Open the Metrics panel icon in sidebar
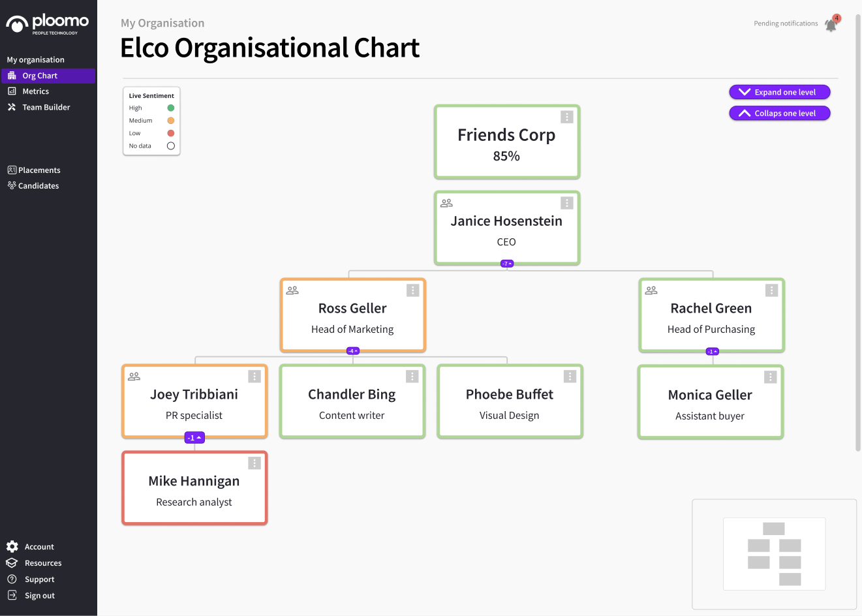 (12, 91)
